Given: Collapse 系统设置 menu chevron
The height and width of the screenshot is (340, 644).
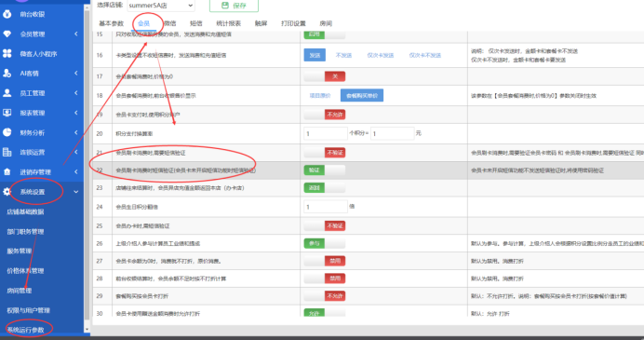Looking at the screenshot, I should tap(76, 192).
